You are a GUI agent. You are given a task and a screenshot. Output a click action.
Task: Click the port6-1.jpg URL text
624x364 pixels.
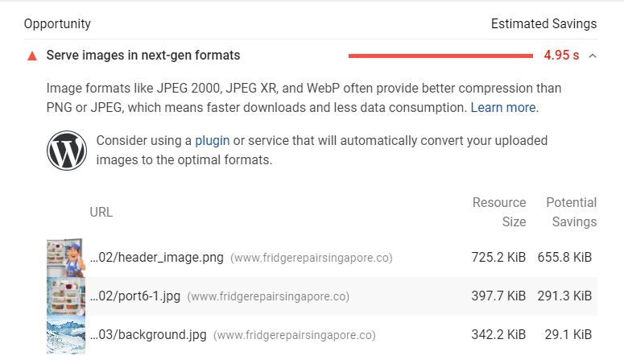pyautogui.click(x=135, y=296)
